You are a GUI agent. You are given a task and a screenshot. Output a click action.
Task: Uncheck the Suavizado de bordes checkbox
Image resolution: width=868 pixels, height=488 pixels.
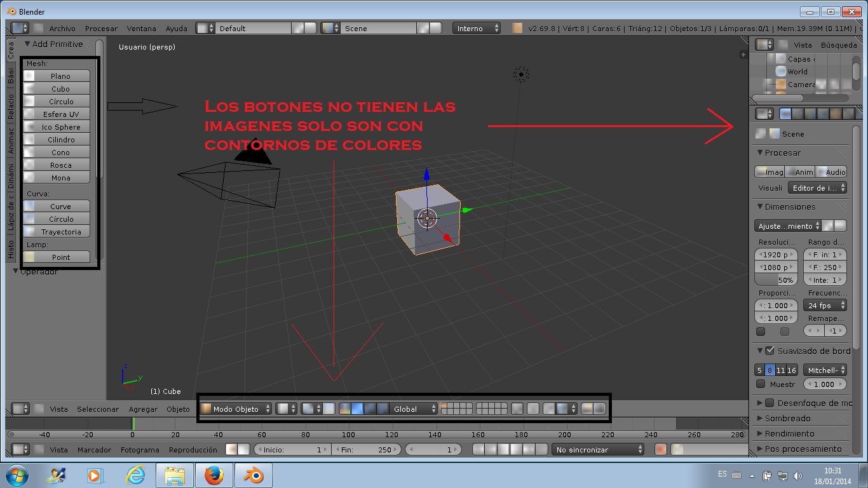tap(770, 351)
